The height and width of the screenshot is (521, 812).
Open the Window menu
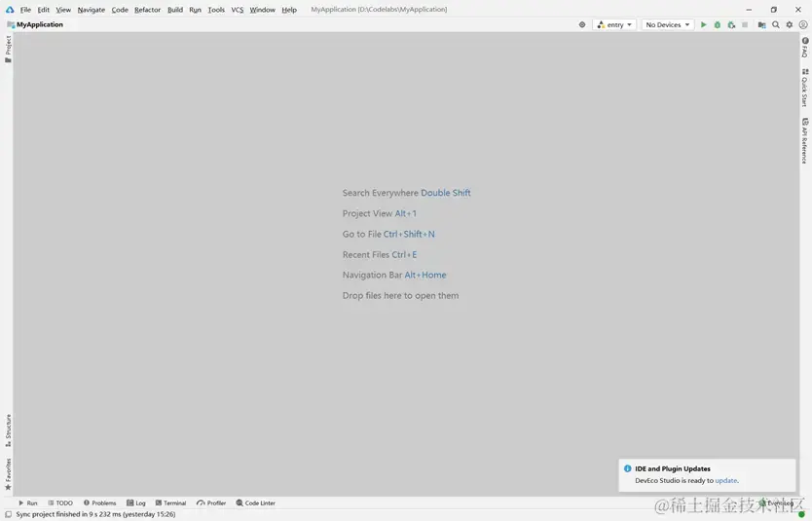pos(263,10)
